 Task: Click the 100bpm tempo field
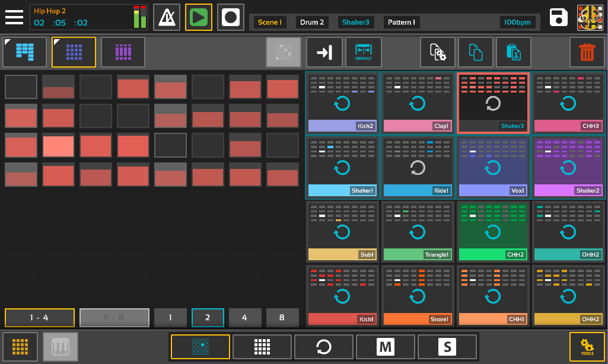coord(518,23)
